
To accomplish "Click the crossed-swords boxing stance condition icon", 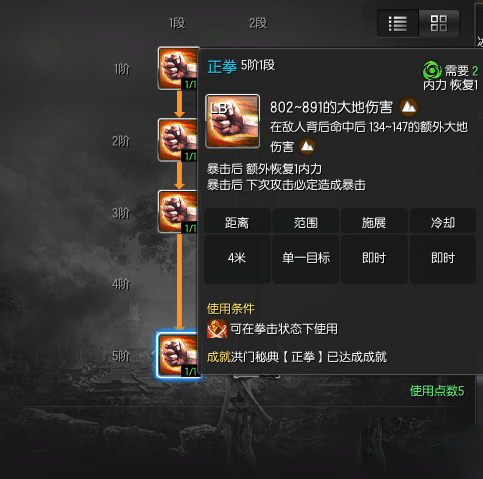I will pyautogui.click(x=217, y=329).
